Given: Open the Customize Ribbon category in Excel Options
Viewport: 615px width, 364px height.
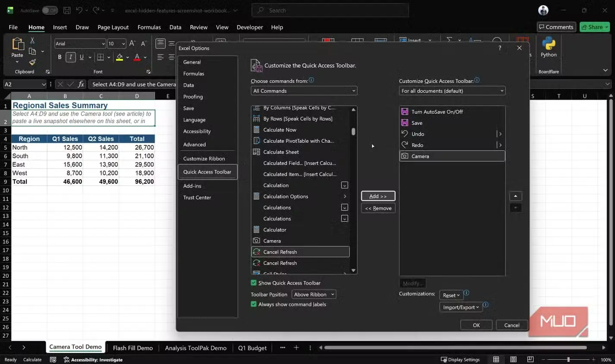Looking at the screenshot, I should coord(207,158).
